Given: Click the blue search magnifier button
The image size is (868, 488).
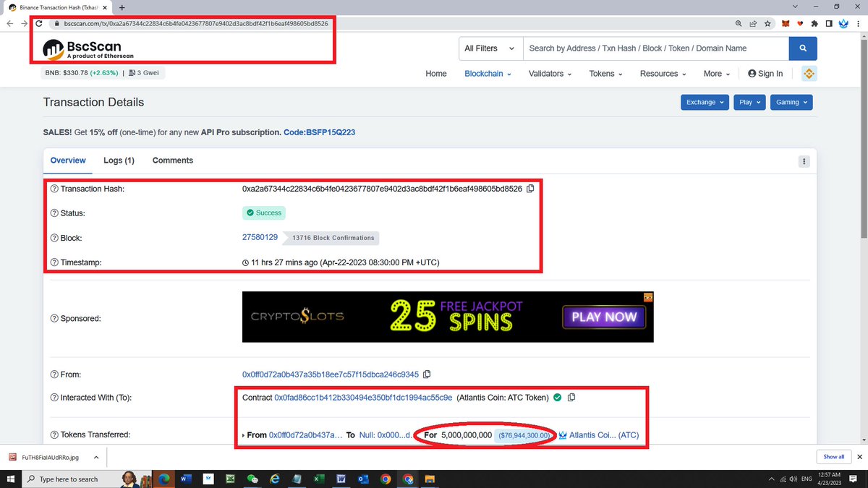Looking at the screenshot, I should [803, 48].
